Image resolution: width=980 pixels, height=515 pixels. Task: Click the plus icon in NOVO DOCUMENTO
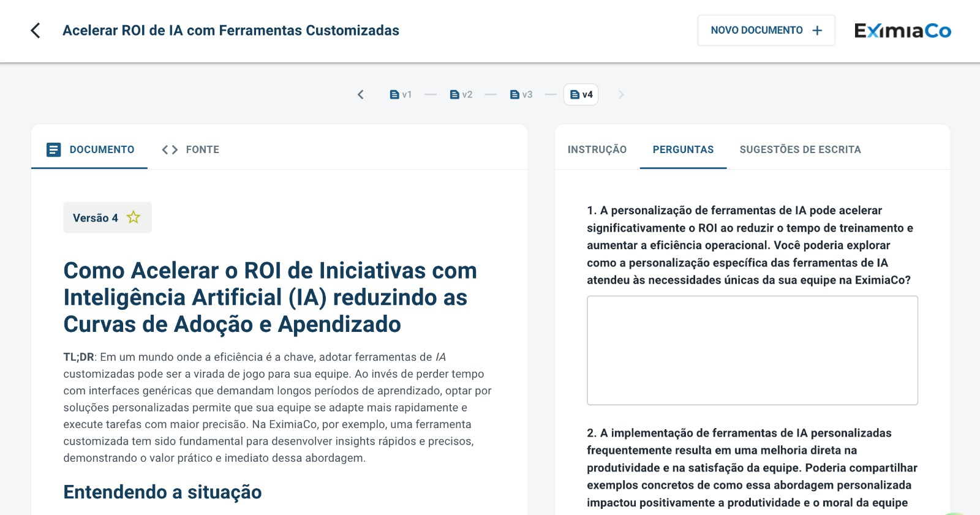point(817,31)
